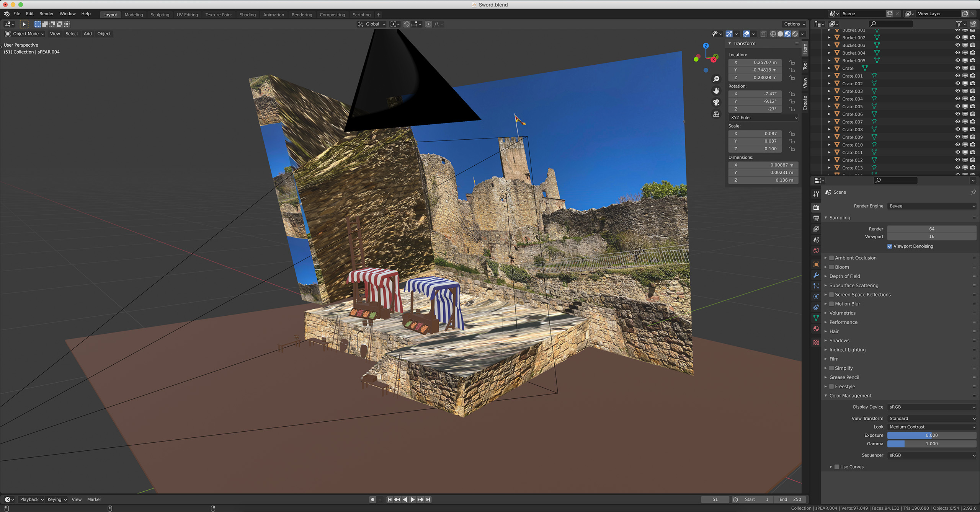Image resolution: width=980 pixels, height=512 pixels.
Task: Open the Render properties tab
Action: coord(816,207)
